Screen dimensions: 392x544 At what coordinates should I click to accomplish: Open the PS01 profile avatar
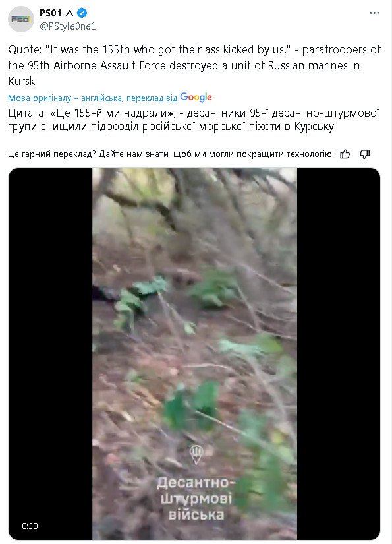(x=21, y=19)
